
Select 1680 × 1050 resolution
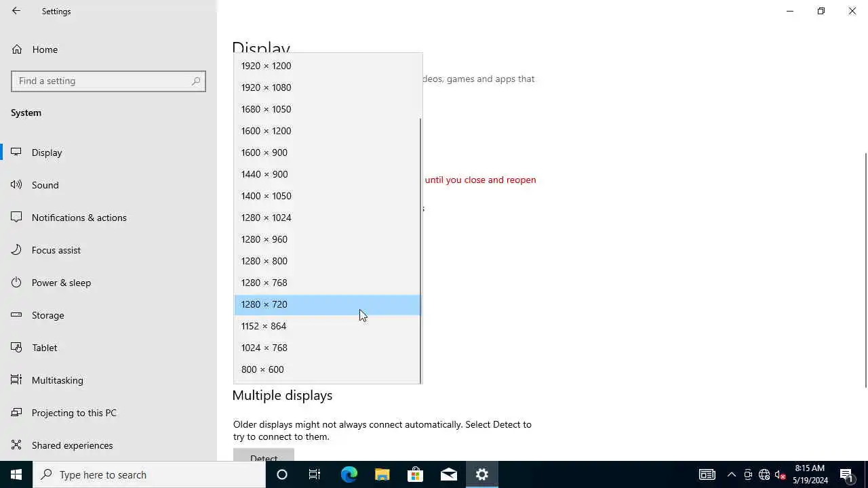coord(328,109)
